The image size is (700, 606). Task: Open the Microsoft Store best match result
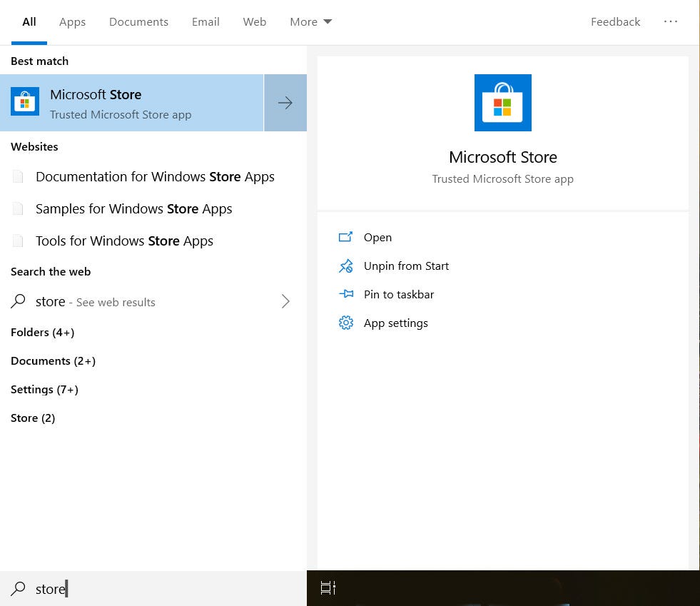click(x=132, y=103)
